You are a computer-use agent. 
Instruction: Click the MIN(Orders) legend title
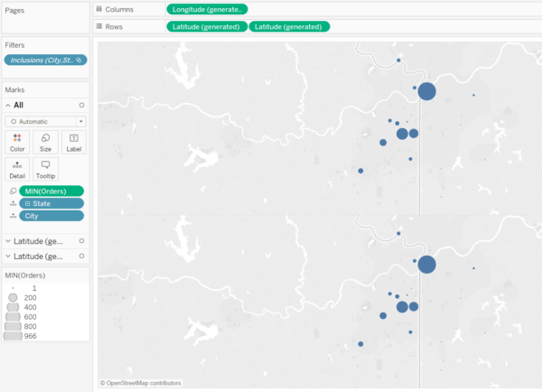pyautogui.click(x=25, y=275)
